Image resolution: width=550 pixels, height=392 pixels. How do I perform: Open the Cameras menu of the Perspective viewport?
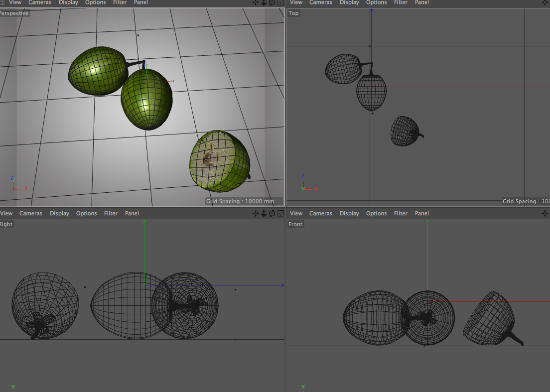point(40,2)
